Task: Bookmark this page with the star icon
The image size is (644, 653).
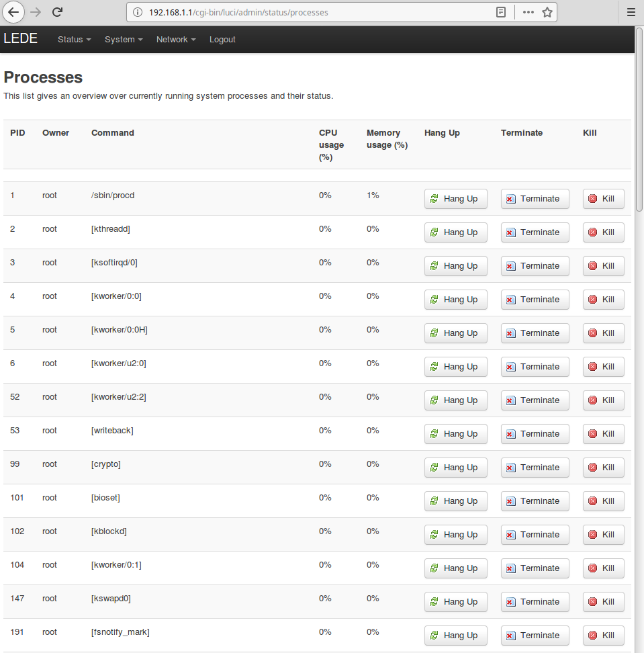Action: point(547,13)
